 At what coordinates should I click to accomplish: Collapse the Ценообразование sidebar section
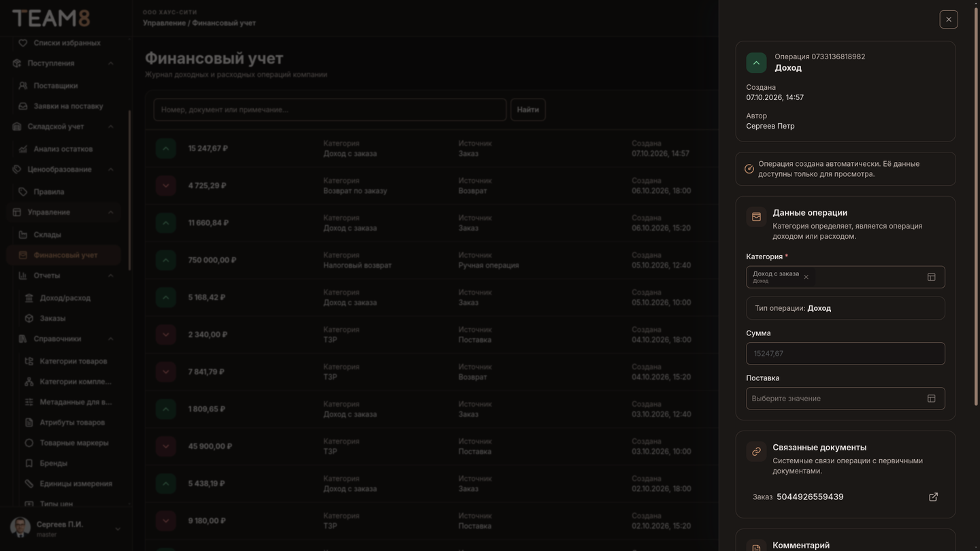(110, 169)
